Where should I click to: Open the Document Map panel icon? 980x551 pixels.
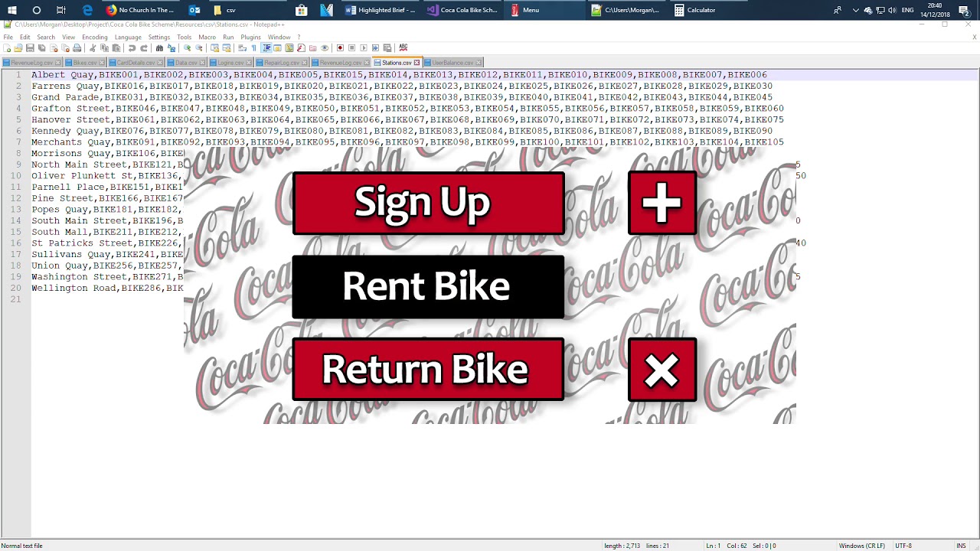(289, 48)
